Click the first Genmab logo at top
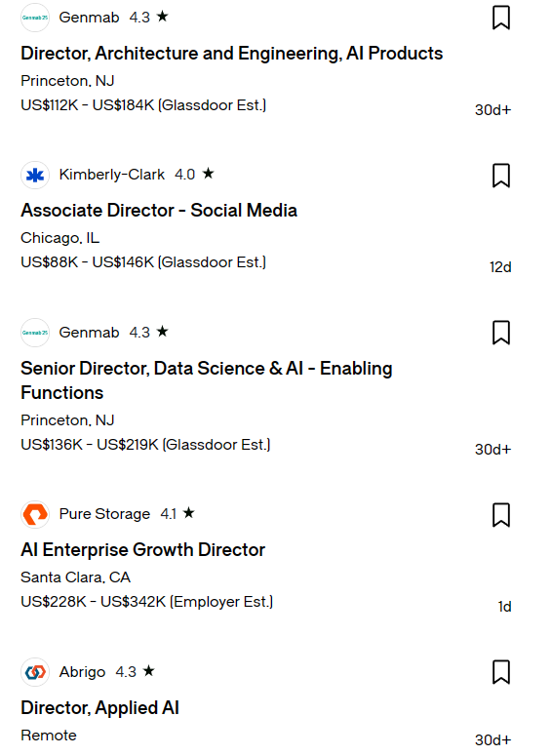This screenshot has width=551, height=756. coord(35,18)
